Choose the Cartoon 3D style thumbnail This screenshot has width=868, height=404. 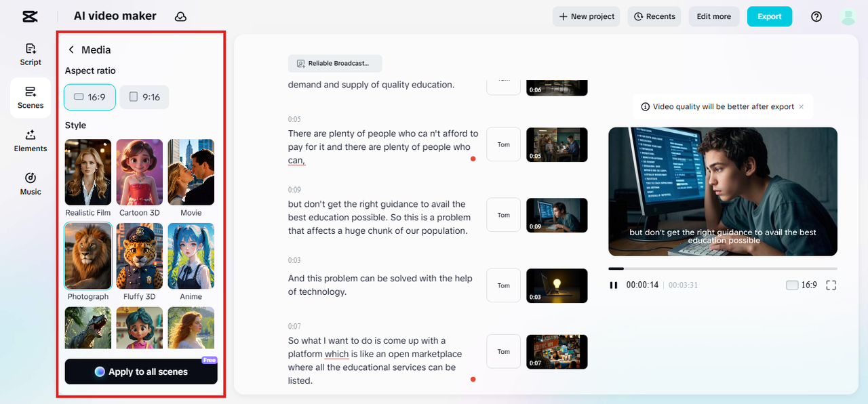pos(140,172)
